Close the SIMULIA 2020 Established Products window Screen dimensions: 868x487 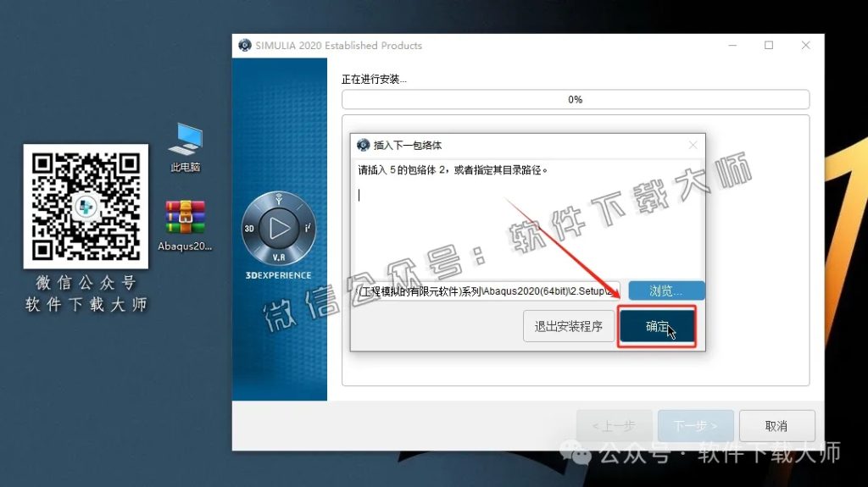[805, 46]
